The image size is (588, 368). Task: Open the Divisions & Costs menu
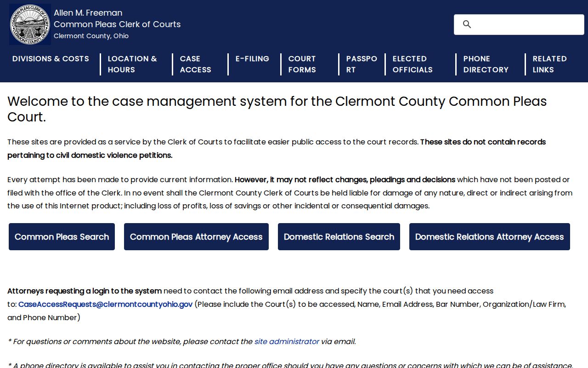pos(51,59)
